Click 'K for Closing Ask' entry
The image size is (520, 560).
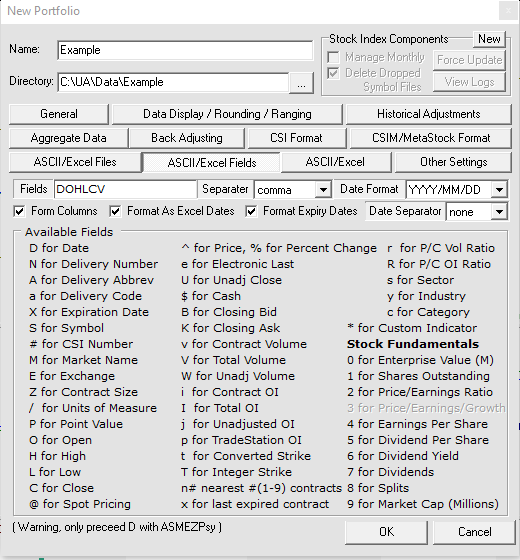231,328
